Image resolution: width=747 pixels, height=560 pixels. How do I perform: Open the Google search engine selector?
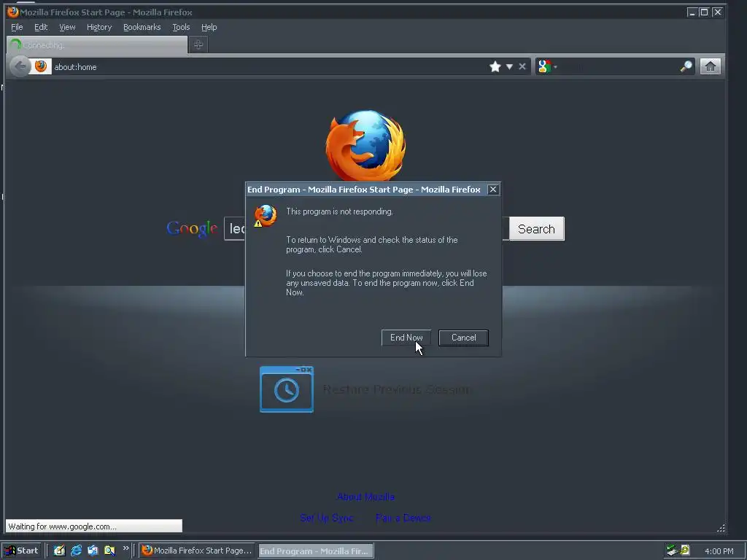coord(547,66)
